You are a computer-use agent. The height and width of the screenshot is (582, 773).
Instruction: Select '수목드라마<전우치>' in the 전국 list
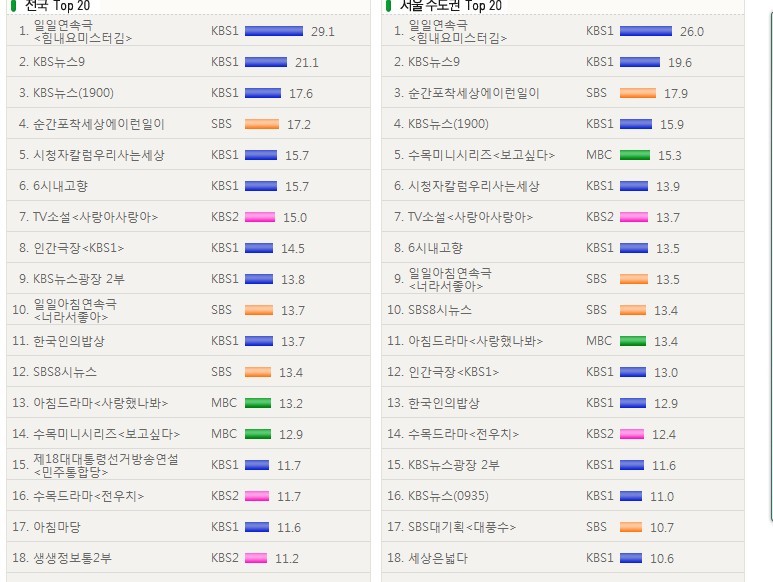click(x=89, y=496)
